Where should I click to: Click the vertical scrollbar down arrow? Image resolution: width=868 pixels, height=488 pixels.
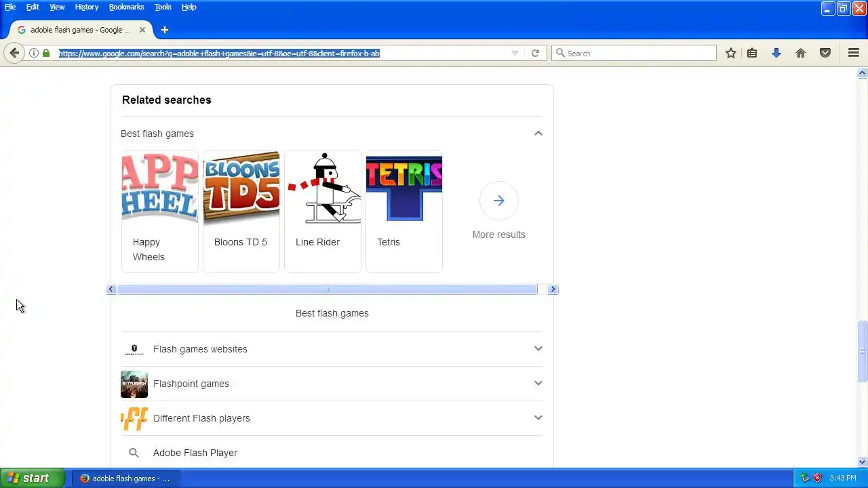[863, 462]
